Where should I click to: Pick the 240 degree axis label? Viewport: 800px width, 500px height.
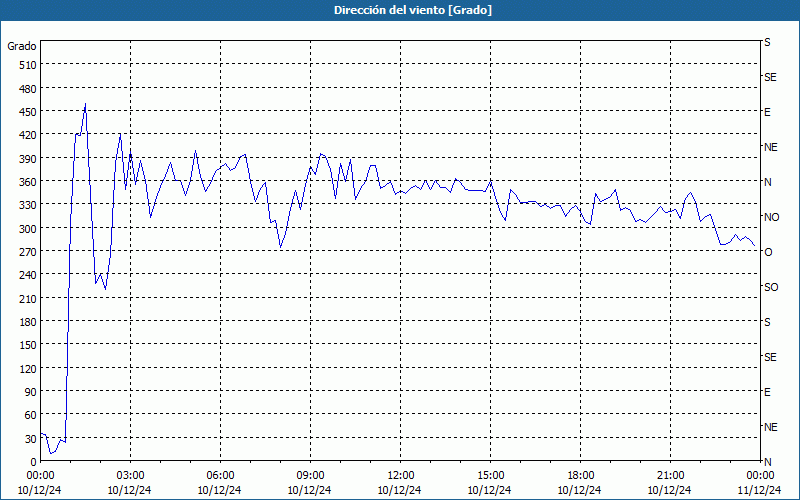coord(28,275)
